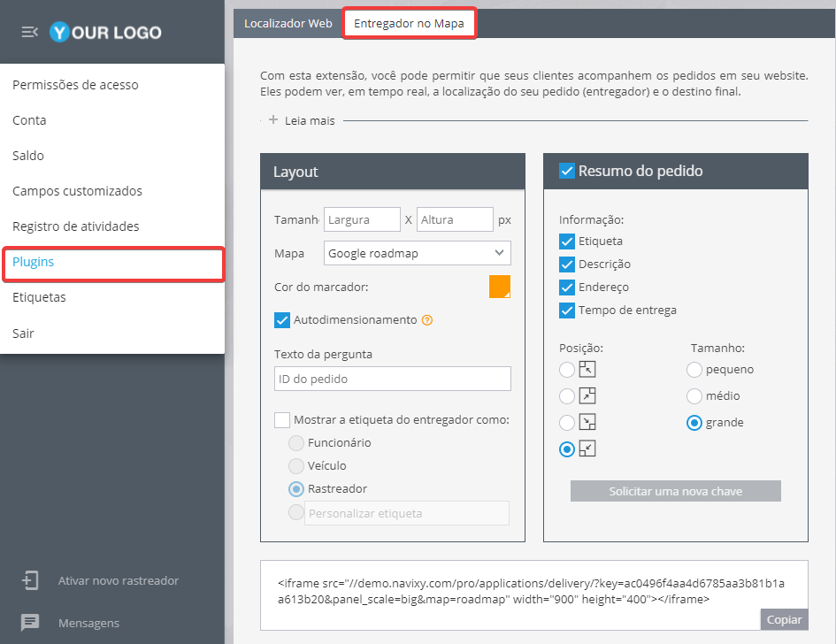The width and height of the screenshot is (836, 644).
Task: Enable Mostrar a etiqueta do entregador como
Action: 282,420
